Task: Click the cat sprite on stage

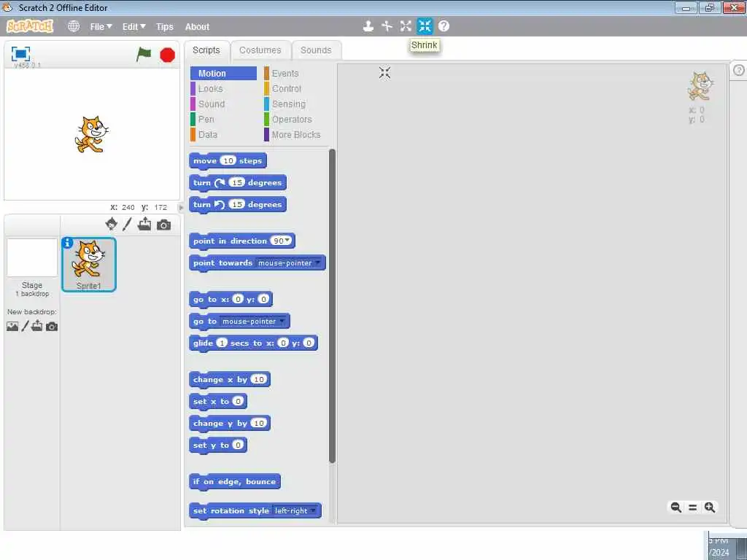Action: coord(91,134)
